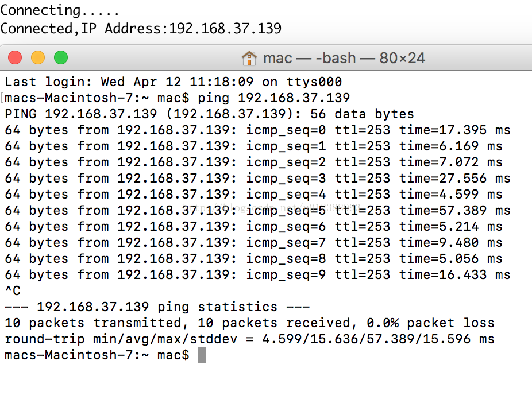The image size is (532, 403).
Task: Click the green zoom window button
Action: [x=61, y=57]
